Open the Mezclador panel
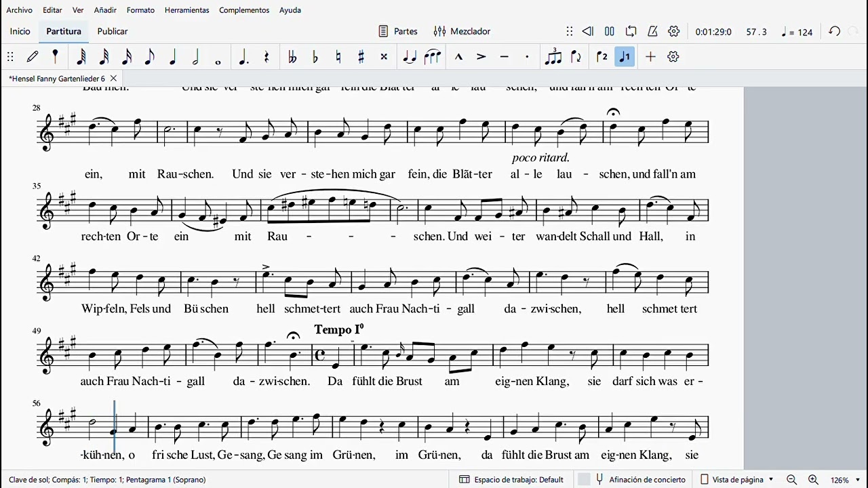868x488 pixels. pyautogui.click(x=462, y=31)
